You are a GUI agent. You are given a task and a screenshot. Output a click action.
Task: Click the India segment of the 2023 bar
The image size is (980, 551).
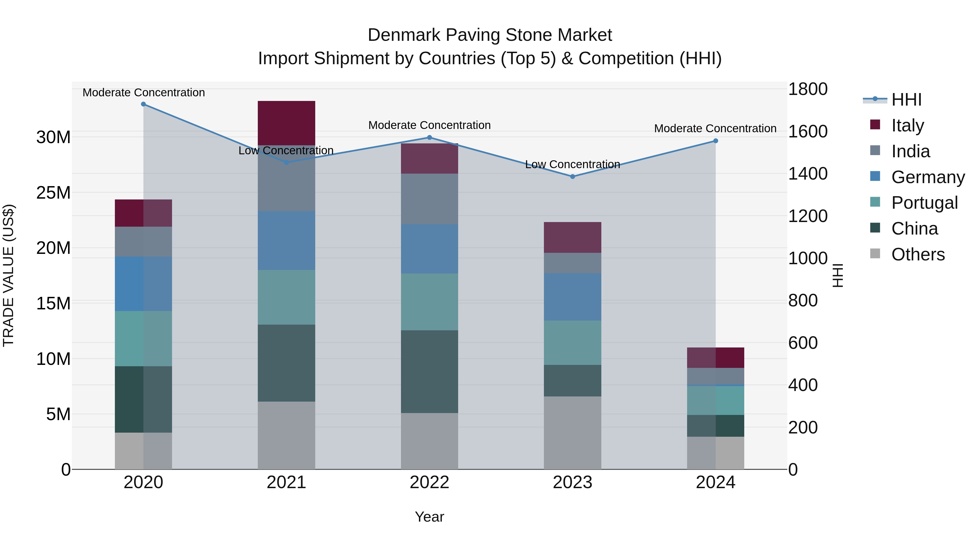tap(572, 263)
